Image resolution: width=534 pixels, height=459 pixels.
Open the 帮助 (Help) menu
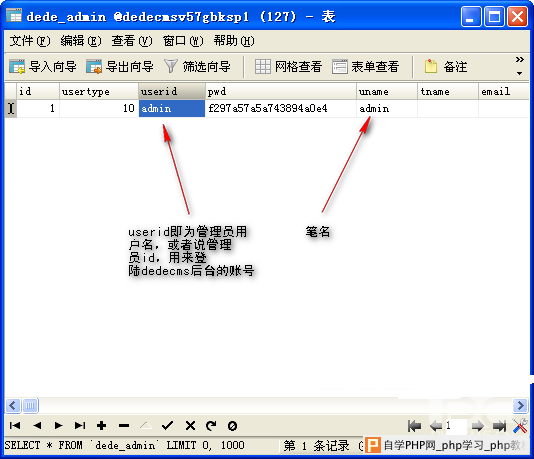234,41
